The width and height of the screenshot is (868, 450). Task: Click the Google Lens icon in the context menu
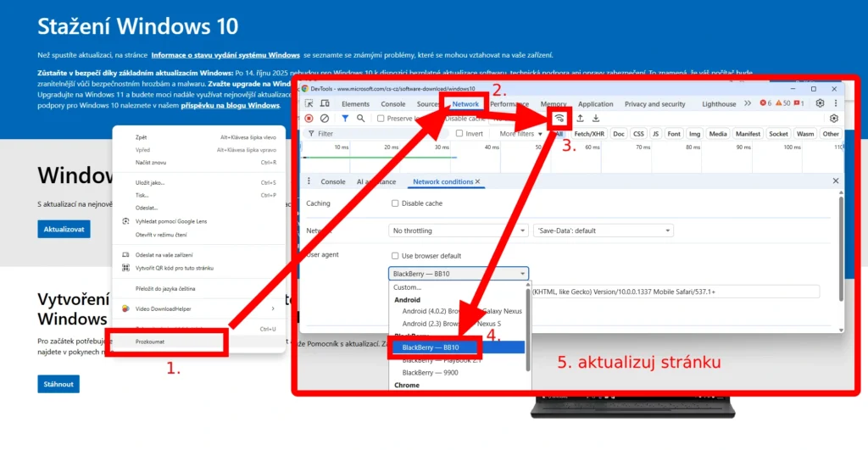pyautogui.click(x=125, y=221)
